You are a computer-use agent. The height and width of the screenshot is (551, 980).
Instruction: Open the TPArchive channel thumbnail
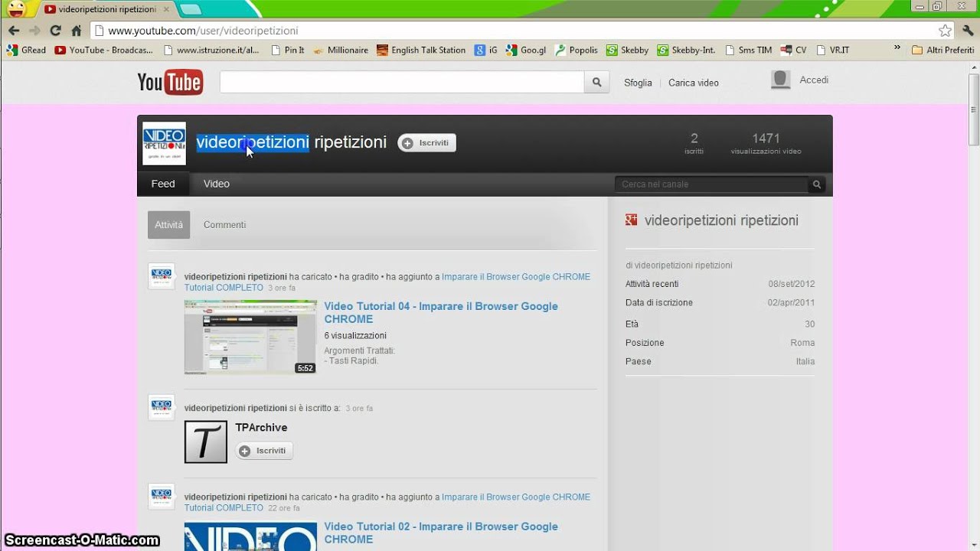(206, 442)
